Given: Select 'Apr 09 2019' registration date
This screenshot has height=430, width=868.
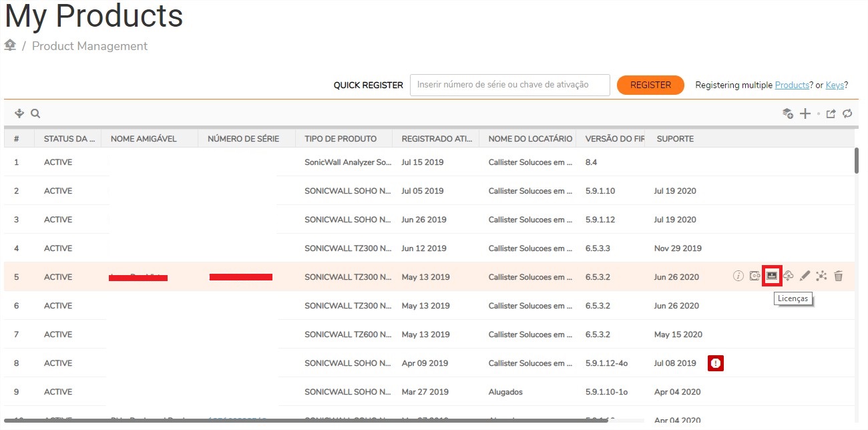Looking at the screenshot, I should click(425, 363).
